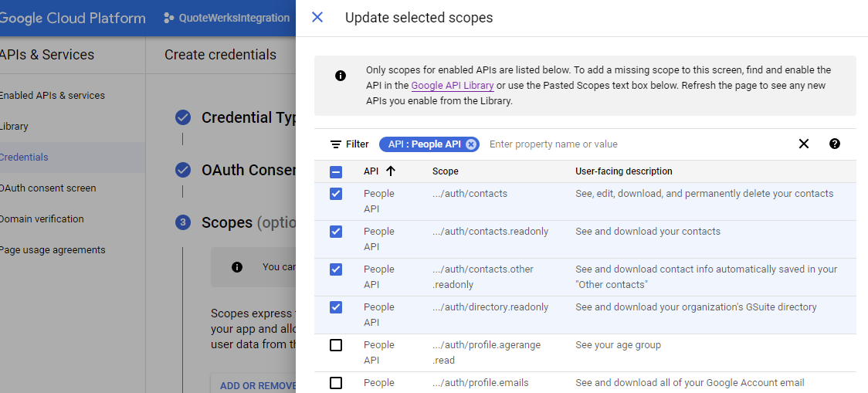Close the Update selected scopes panel
Screen dimensions: 868x393
click(317, 17)
